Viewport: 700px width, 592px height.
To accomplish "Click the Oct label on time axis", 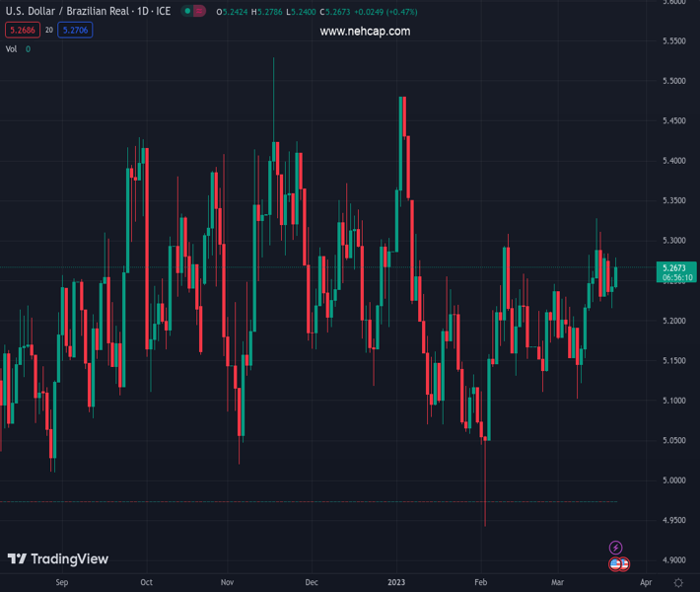I will click(x=146, y=583).
